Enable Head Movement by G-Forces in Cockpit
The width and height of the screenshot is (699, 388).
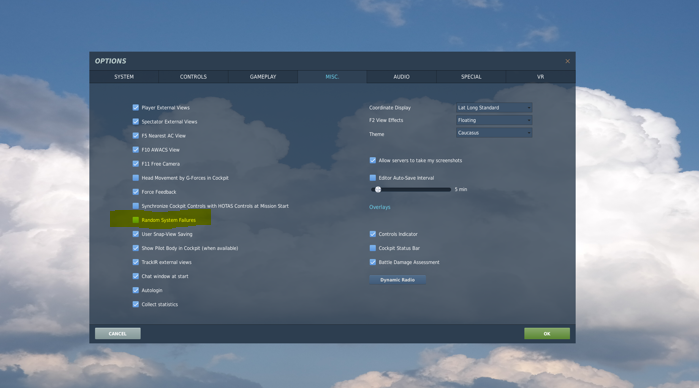click(x=136, y=177)
